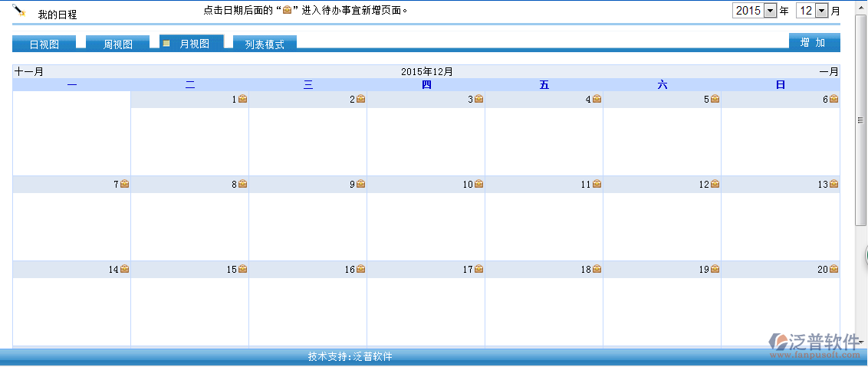Go to next month 一月
Viewport: 868px width, 367px height.
[x=829, y=71]
